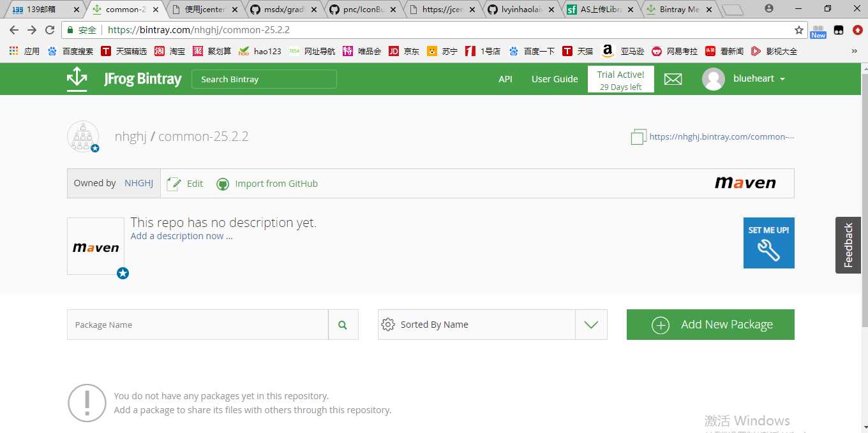Click the nhghj organization avatar icon
Image resolution: width=868 pixels, height=433 pixels.
tap(83, 136)
